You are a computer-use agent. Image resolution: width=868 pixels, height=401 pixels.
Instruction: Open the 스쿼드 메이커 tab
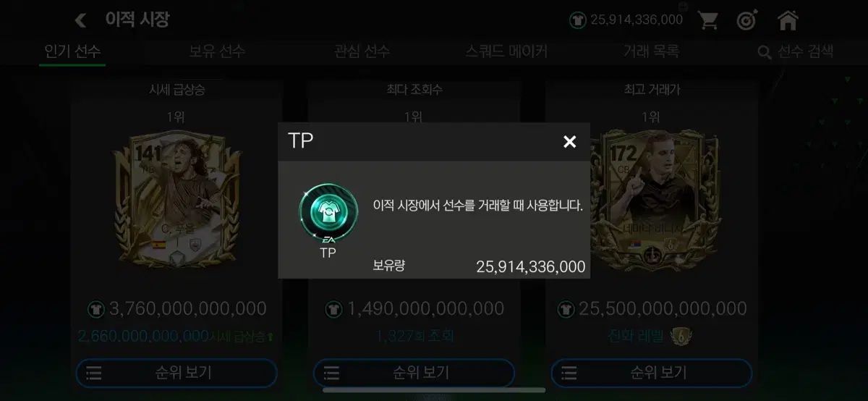506,51
